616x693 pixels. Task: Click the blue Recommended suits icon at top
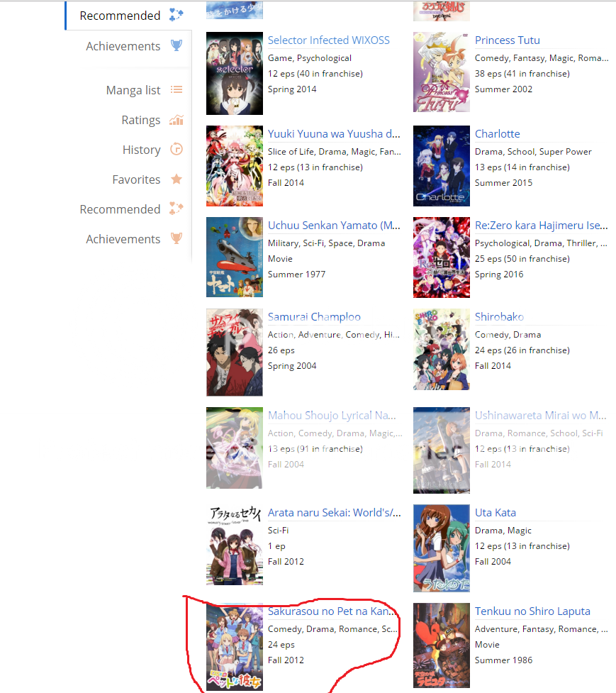click(x=177, y=15)
